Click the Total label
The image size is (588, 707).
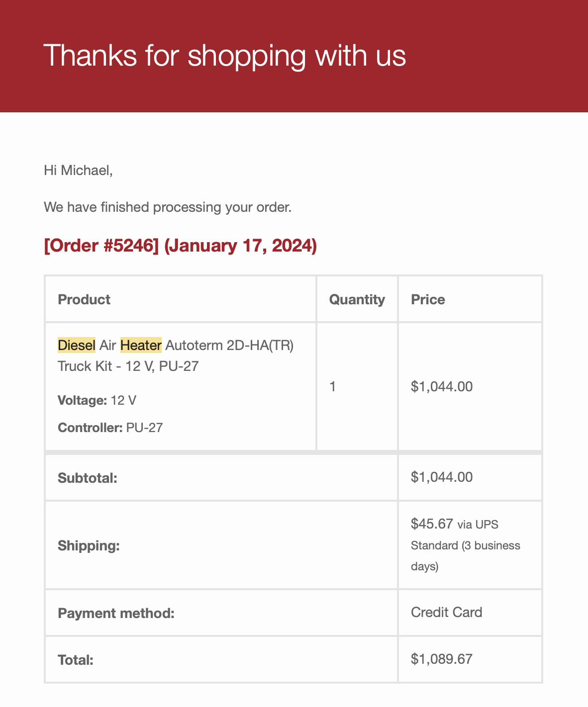(x=76, y=660)
